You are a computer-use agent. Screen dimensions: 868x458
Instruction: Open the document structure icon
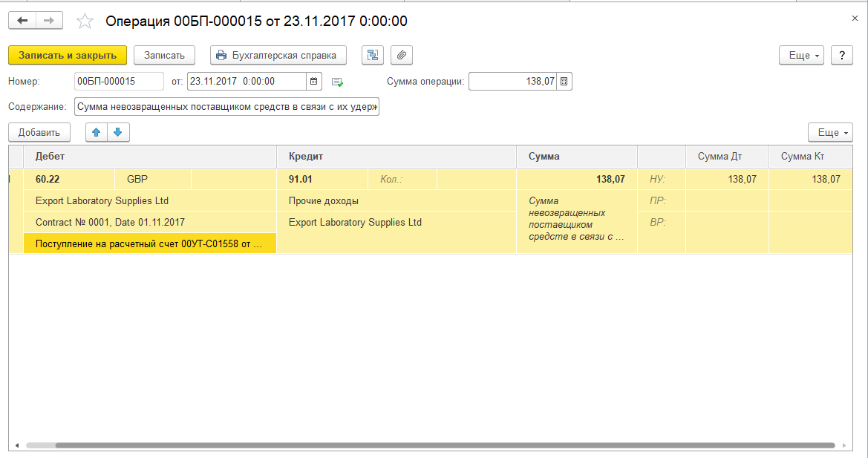click(372, 55)
